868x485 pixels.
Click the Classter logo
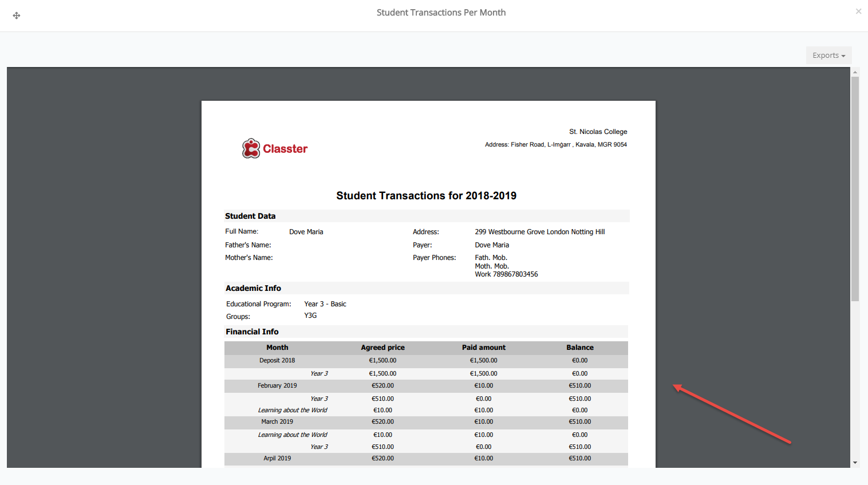coord(275,148)
